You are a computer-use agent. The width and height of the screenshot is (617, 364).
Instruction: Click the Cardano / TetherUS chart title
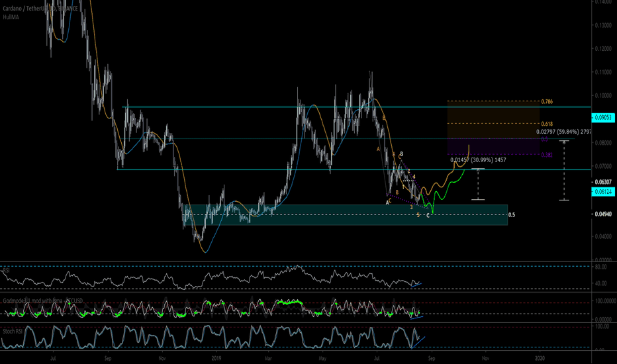coord(40,8)
